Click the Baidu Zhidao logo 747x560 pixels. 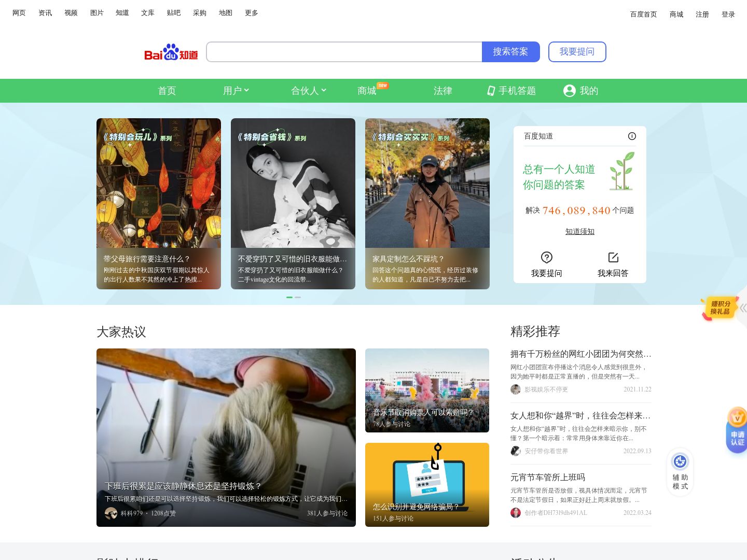tap(171, 52)
